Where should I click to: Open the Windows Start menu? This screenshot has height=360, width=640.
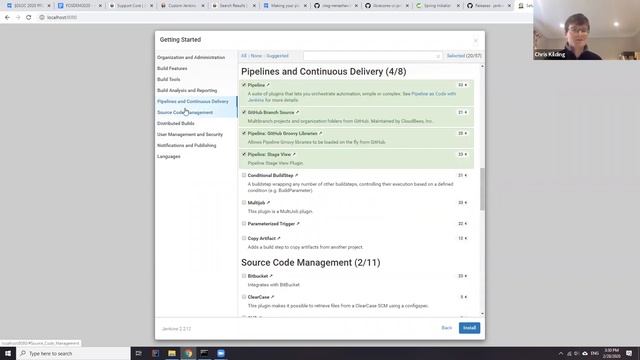tap(8, 353)
